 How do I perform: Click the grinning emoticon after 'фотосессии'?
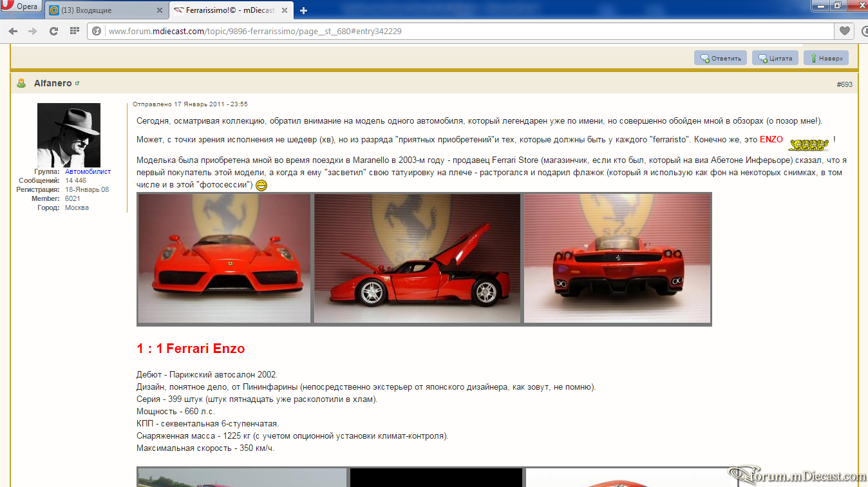pyautogui.click(x=261, y=186)
